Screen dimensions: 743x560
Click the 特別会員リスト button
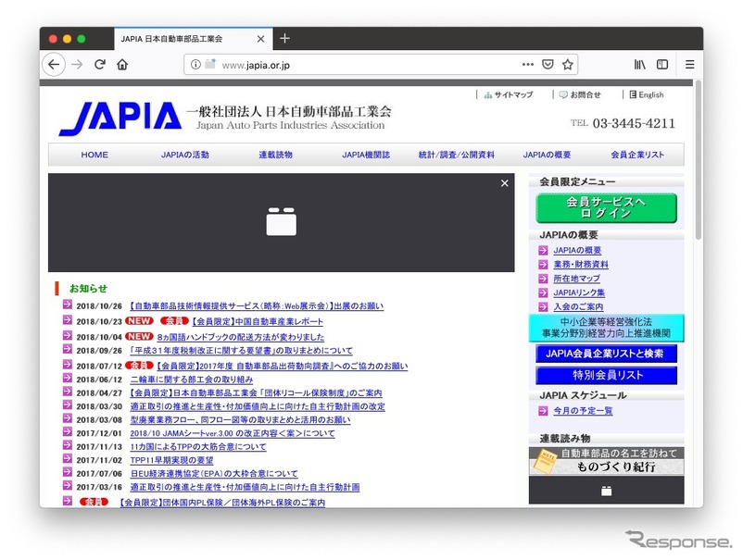(x=607, y=376)
